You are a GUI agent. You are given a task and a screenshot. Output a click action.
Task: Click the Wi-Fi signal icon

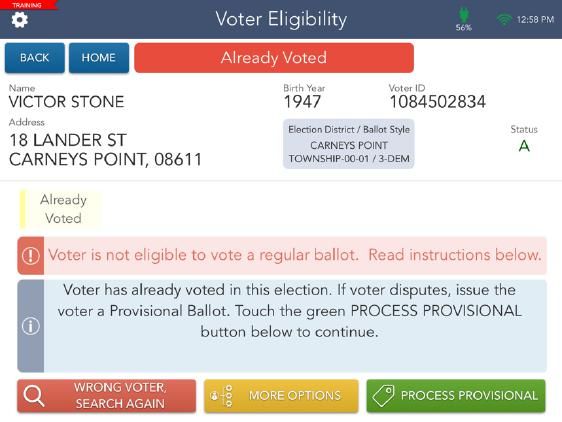click(504, 19)
